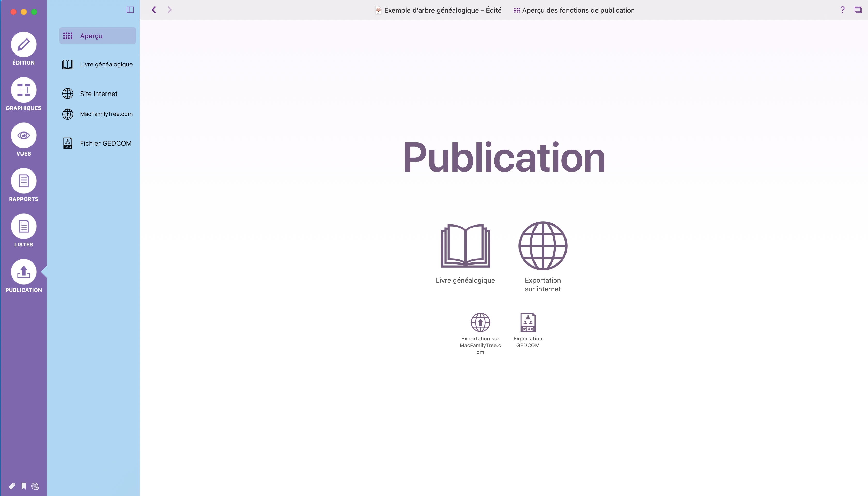868x496 pixels.
Task: Click the RAPPORTS label
Action: (24, 199)
